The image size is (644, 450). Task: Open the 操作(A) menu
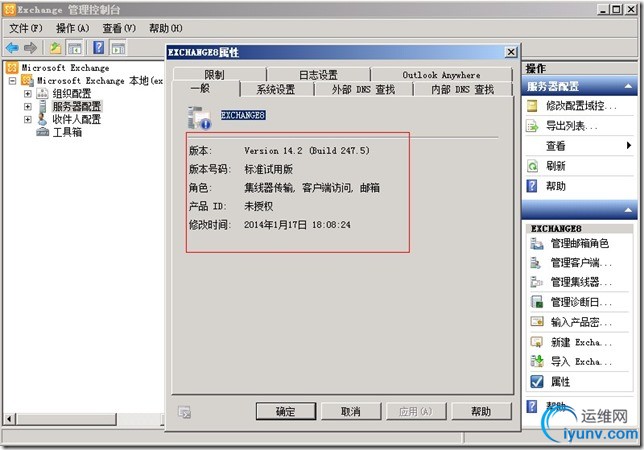tap(72, 28)
